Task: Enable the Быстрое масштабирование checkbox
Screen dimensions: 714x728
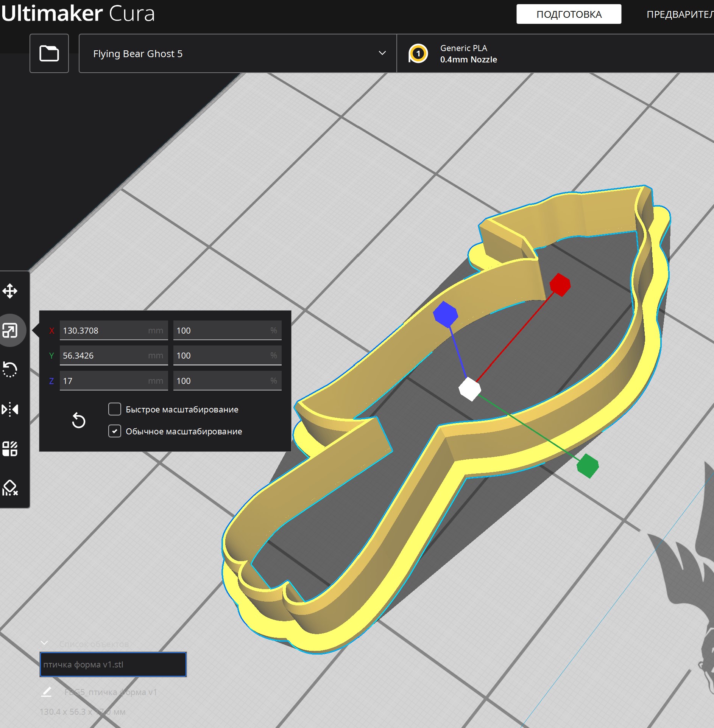Action: pyautogui.click(x=115, y=409)
